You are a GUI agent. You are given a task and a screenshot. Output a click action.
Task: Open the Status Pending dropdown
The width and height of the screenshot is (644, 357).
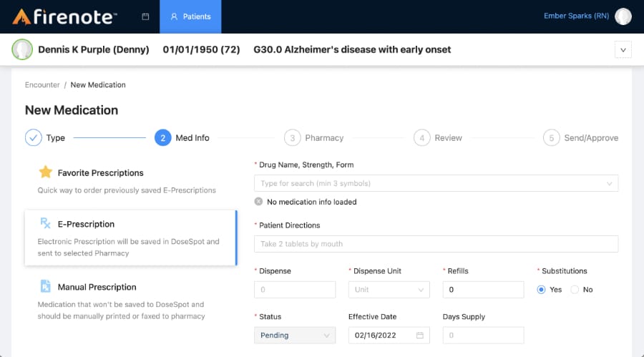click(x=295, y=336)
